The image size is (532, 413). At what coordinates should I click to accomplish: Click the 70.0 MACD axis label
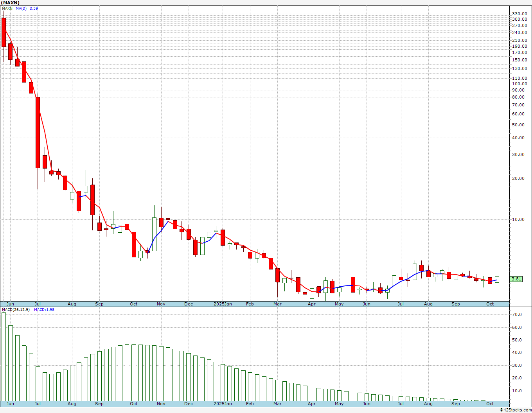[517, 315]
